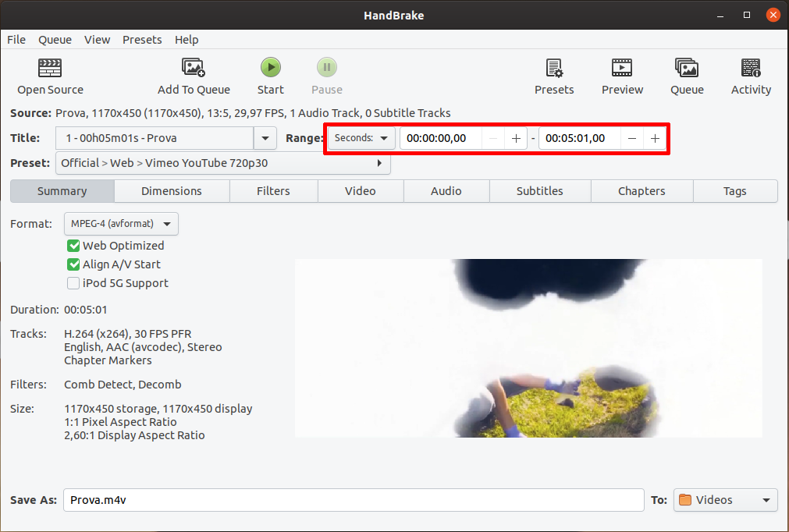Open the Official Web preset selector
Image resolution: width=789 pixels, height=532 pixels.
click(222, 163)
